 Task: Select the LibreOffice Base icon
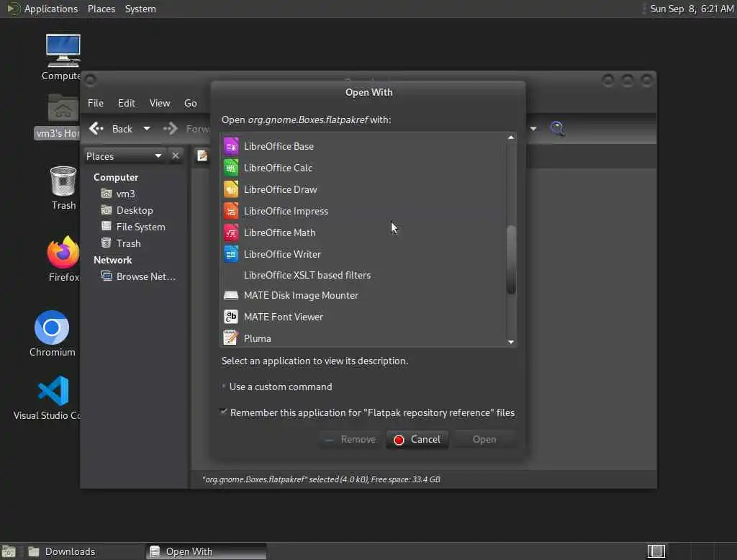(231, 146)
